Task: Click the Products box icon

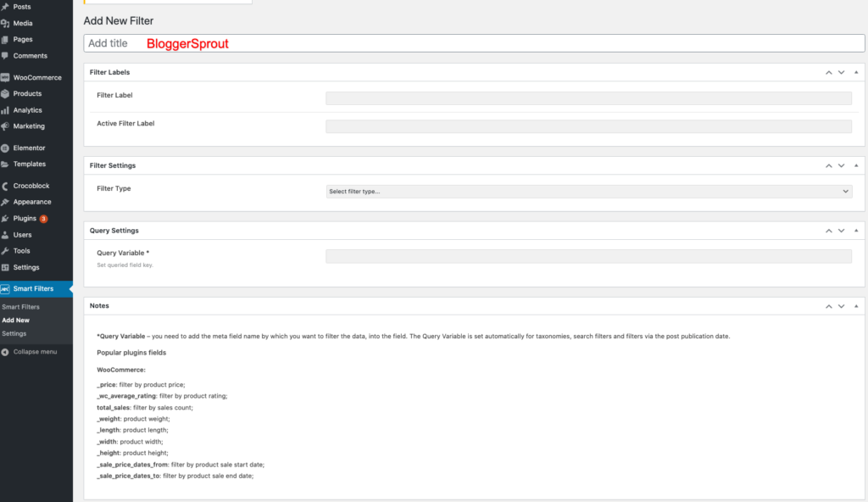Action: pyautogui.click(x=5, y=93)
